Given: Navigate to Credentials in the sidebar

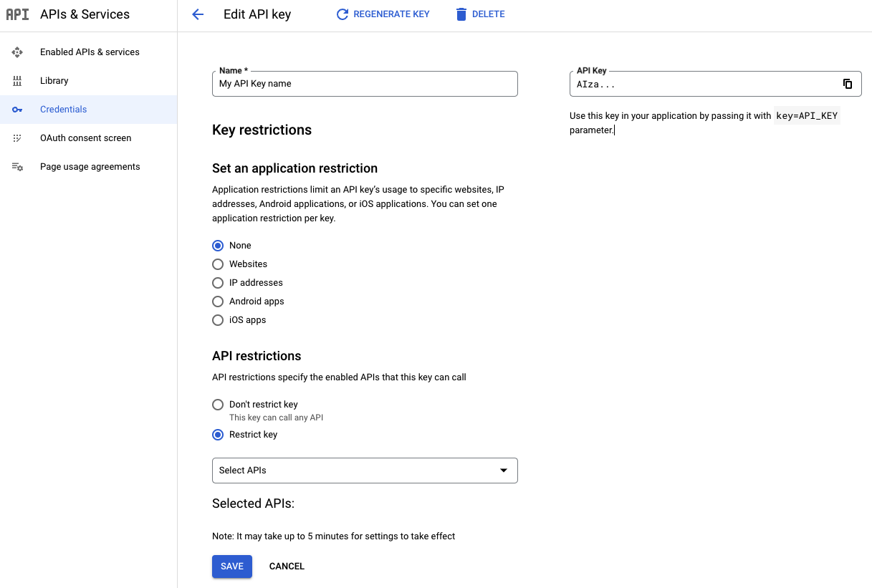Looking at the screenshot, I should point(63,109).
